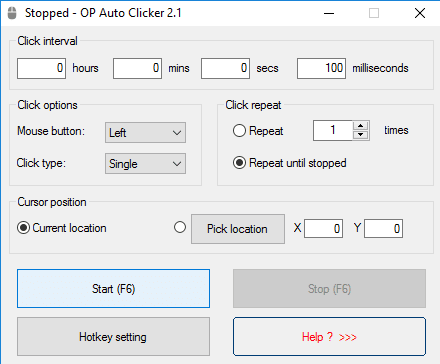
Task: Focus the secs input field
Action: click(x=225, y=68)
